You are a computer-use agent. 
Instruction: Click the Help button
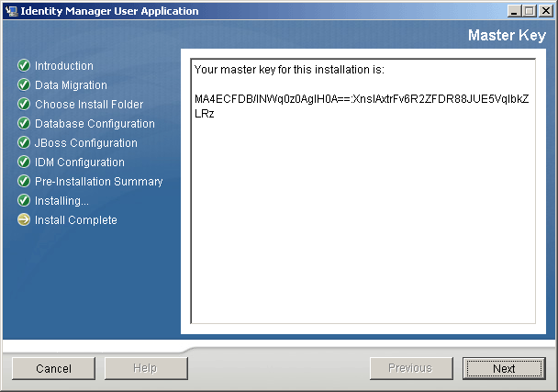click(146, 368)
